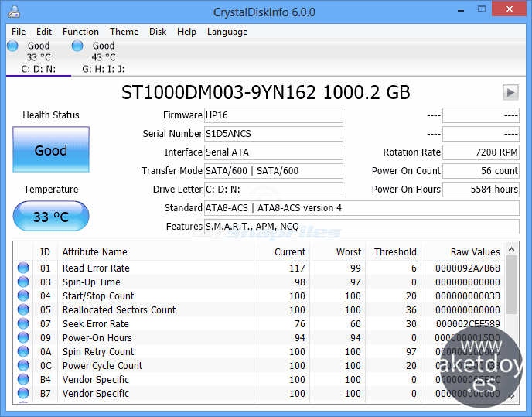Click the Transfer Mode field SATA/600

pyautogui.click(x=274, y=171)
